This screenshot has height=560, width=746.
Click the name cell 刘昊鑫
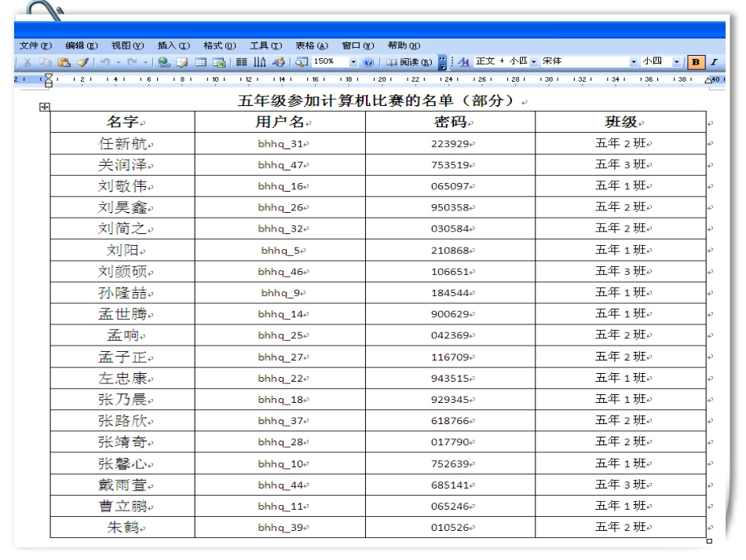click(123, 207)
